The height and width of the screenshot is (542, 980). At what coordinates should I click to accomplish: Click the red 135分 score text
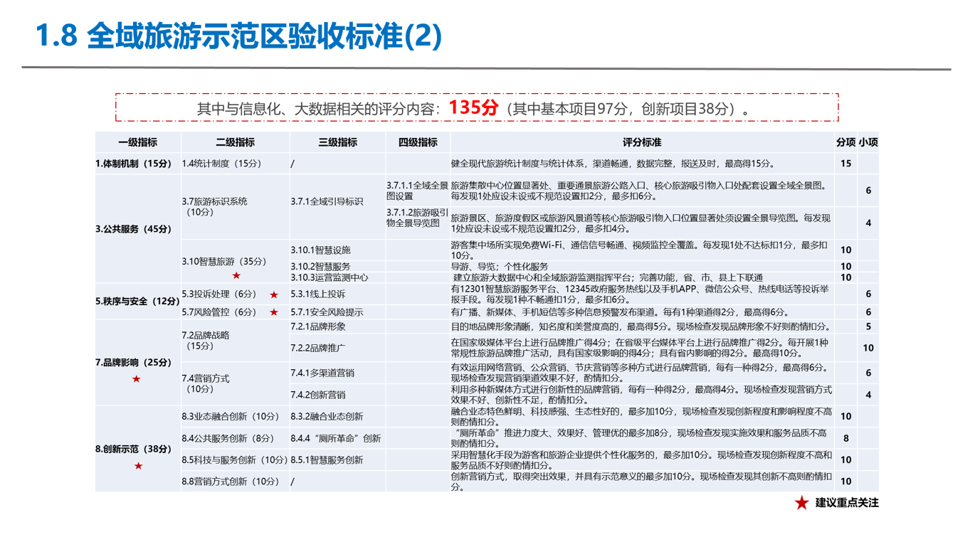473,108
